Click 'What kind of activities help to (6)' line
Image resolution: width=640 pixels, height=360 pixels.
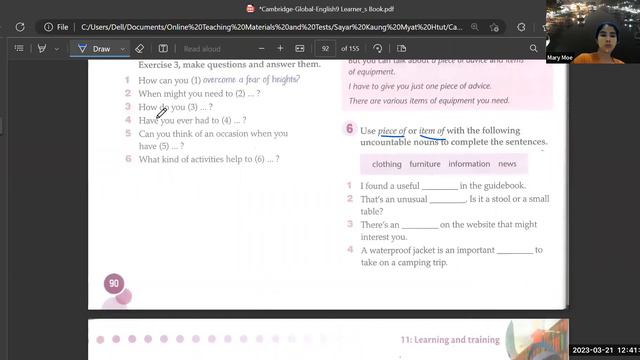point(209,159)
